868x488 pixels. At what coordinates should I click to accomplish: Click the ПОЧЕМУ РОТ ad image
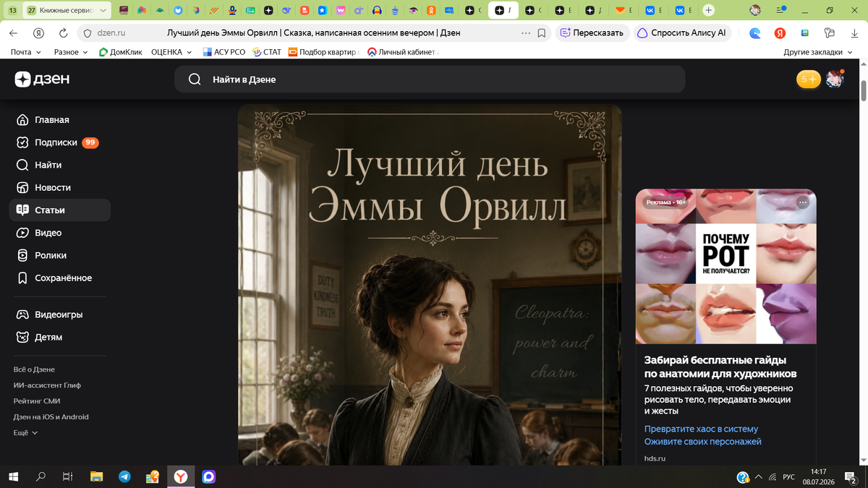click(x=726, y=266)
